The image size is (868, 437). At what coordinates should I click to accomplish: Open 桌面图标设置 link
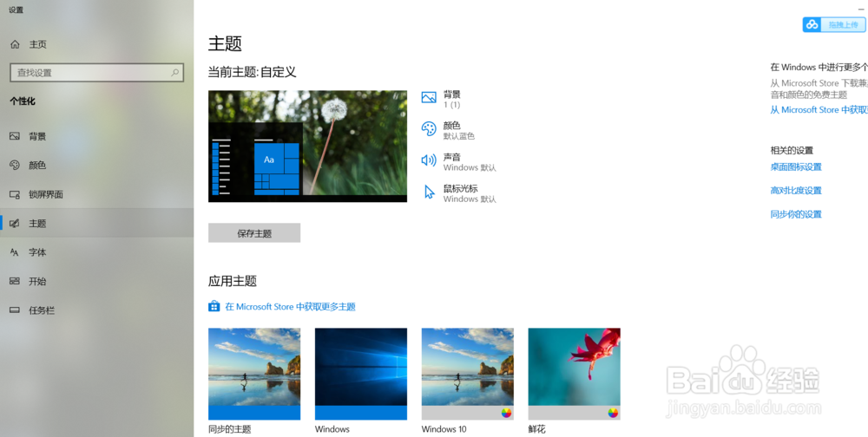pos(795,166)
